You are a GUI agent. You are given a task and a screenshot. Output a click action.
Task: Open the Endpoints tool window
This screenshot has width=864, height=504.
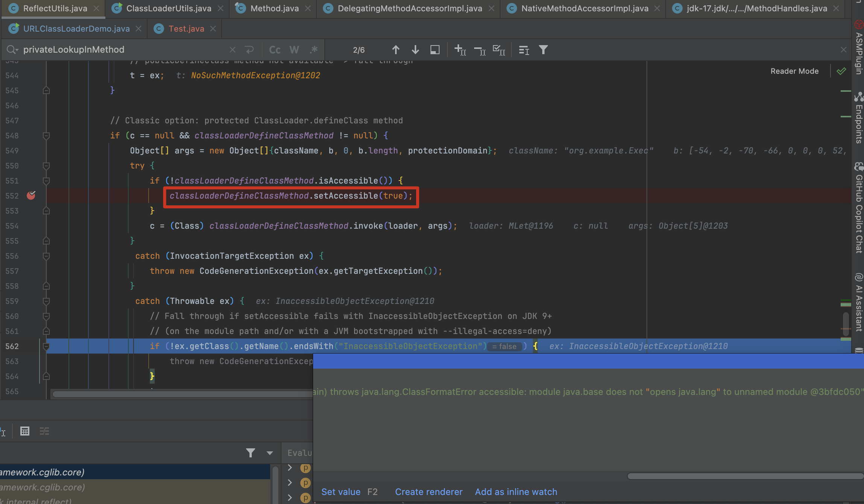click(858, 117)
